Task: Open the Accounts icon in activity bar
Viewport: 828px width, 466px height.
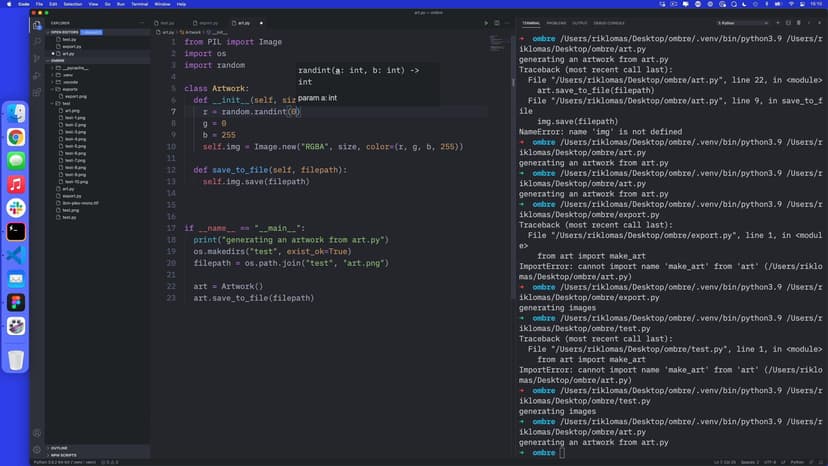Action: [x=37, y=433]
